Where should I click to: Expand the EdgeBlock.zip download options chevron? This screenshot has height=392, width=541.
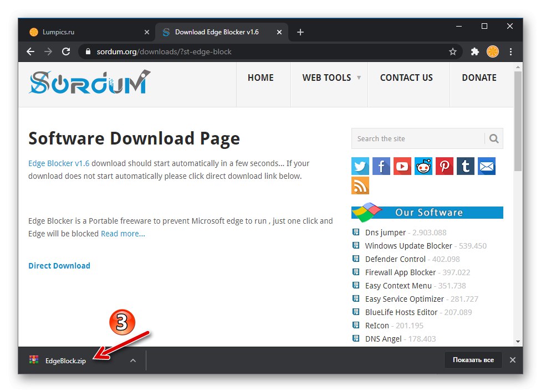(133, 360)
